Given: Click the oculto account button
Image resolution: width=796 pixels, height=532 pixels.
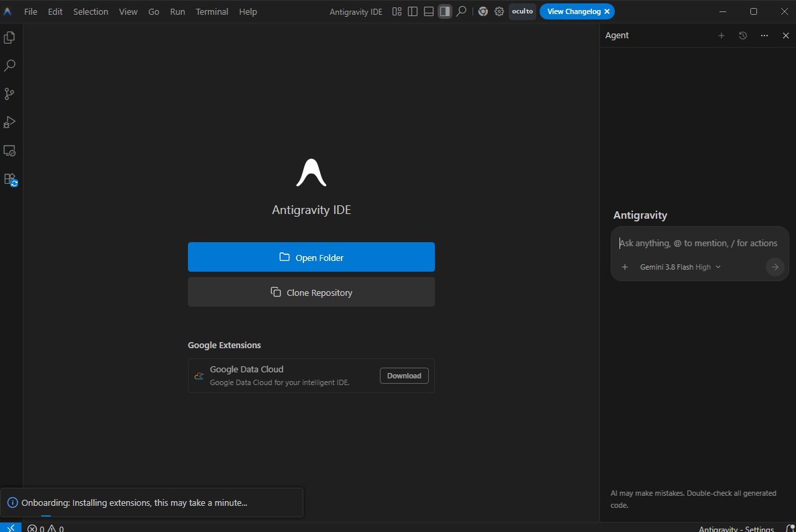Looking at the screenshot, I should [x=522, y=11].
